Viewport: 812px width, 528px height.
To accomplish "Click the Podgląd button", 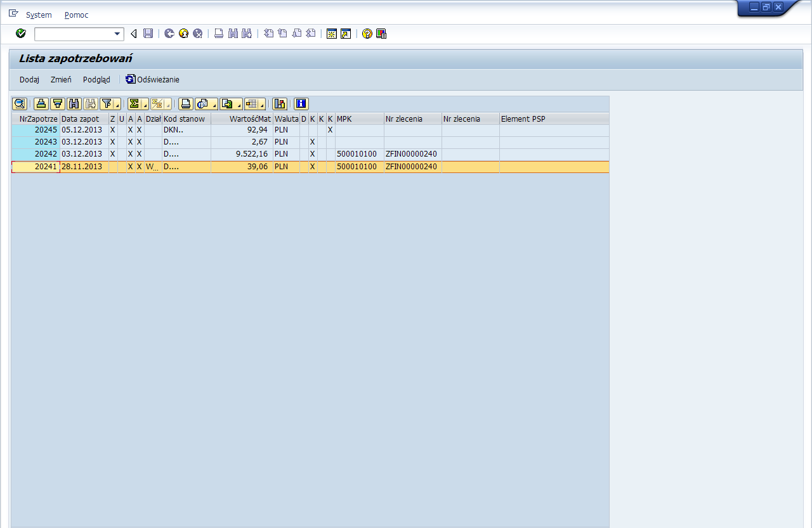I will (96, 80).
